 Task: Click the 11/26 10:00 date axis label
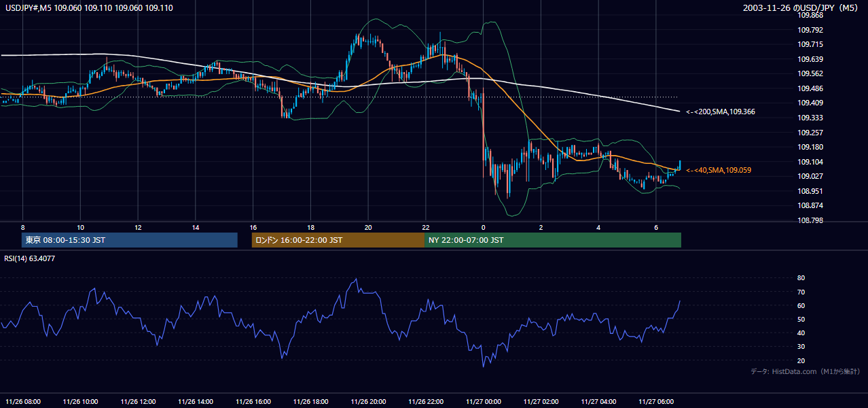click(x=81, y=401)
